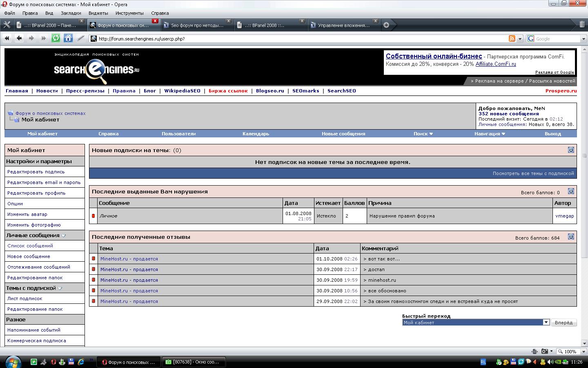Image resolution: width=588 pixels, height=368 pixels.
Task: Open MineHost.ru topic dated 01.10.2008
Action: click(129, 259)
